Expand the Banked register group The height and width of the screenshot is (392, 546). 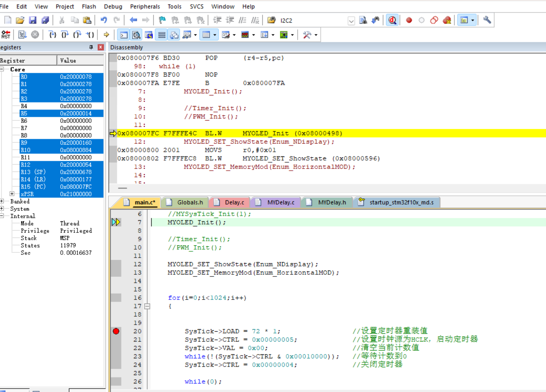2,201
